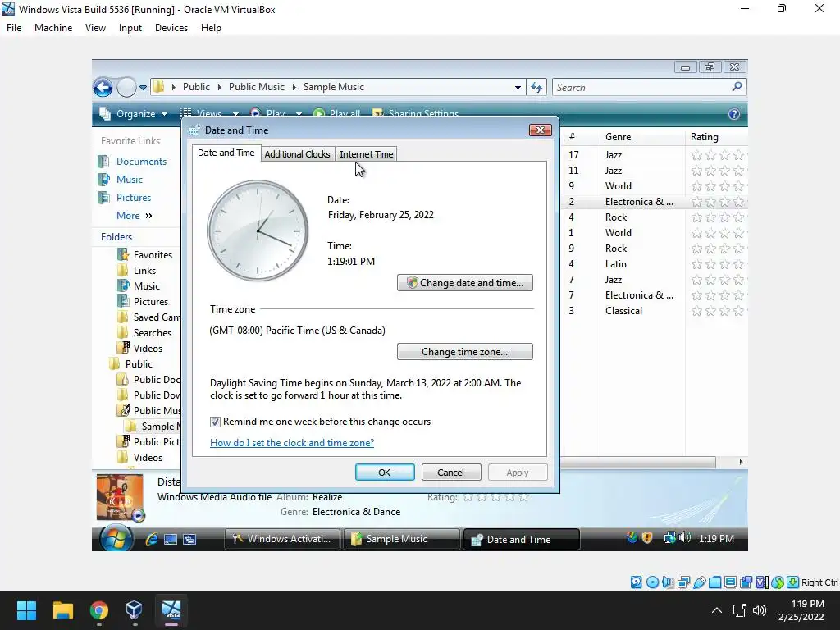Open How do I set the clock link
This screenshot has width=840, height=630.
292,443
